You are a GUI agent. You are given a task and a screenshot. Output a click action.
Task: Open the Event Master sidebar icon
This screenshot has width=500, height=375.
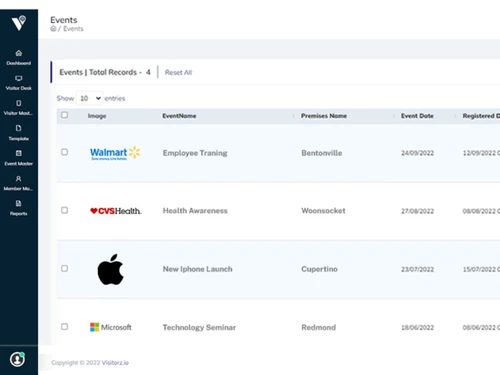point(19,153)
